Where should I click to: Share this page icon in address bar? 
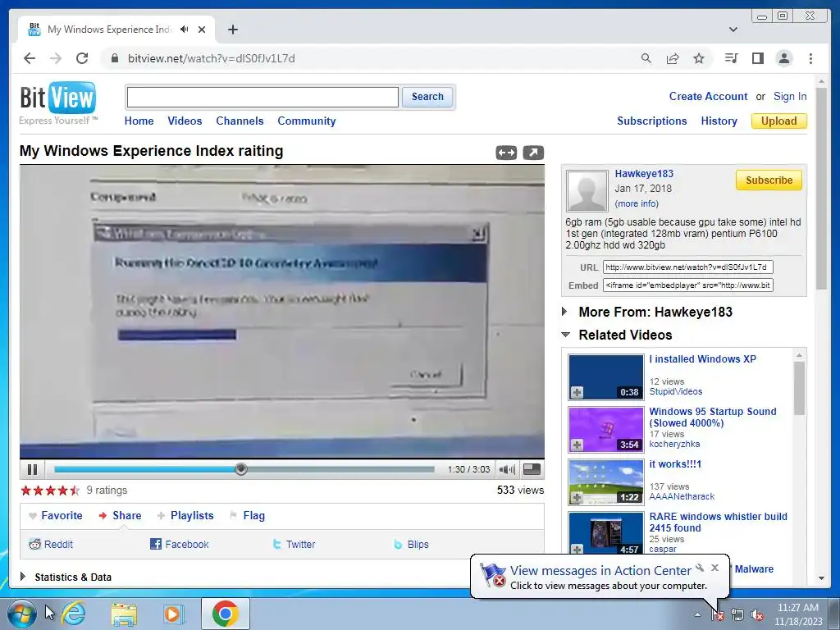673,58
